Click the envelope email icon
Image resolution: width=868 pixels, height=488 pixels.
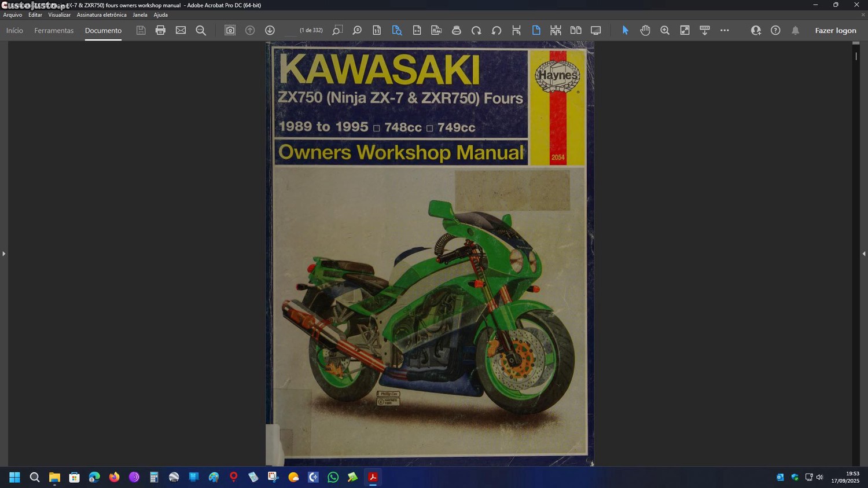coord(181,30)
